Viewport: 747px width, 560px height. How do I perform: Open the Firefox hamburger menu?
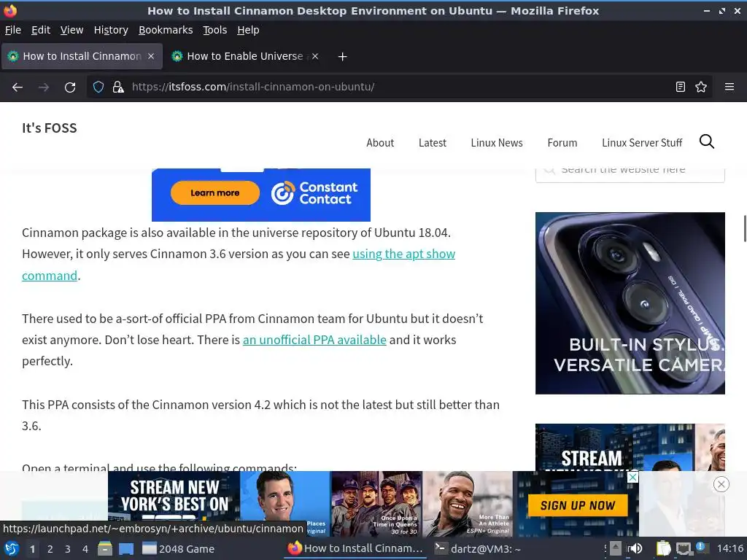[729, 87]
